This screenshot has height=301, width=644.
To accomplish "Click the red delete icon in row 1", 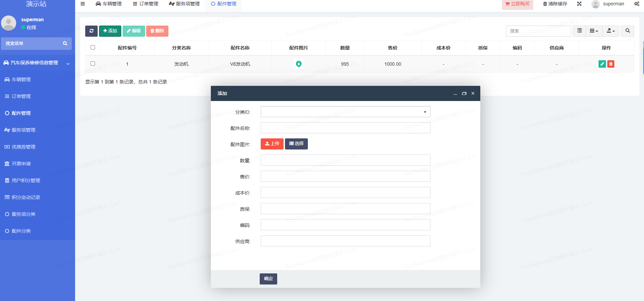I will [x=611, y=64].
